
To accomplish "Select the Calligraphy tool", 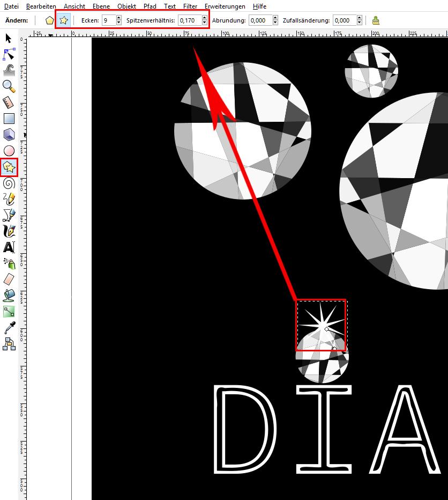I will [x=9, y=231].
